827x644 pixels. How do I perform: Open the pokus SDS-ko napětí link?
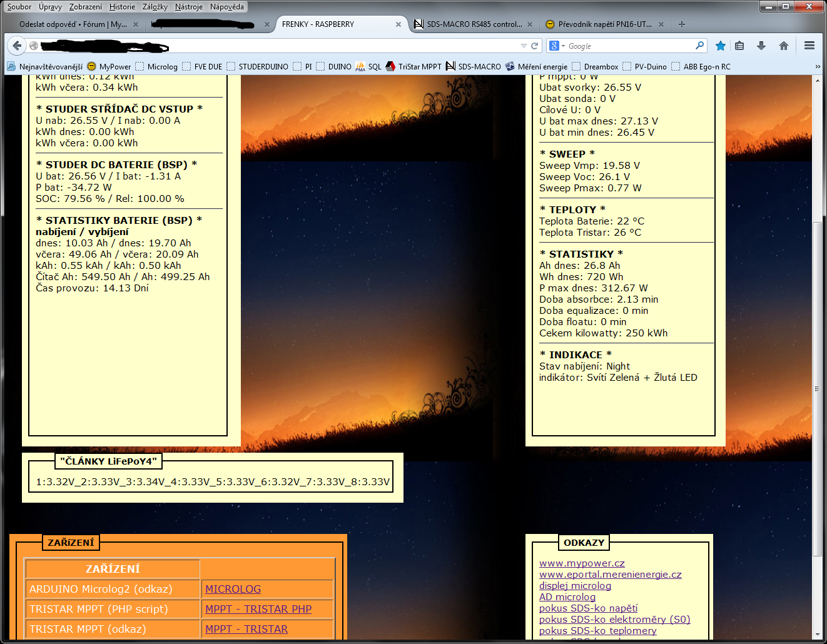coord(589,608)
